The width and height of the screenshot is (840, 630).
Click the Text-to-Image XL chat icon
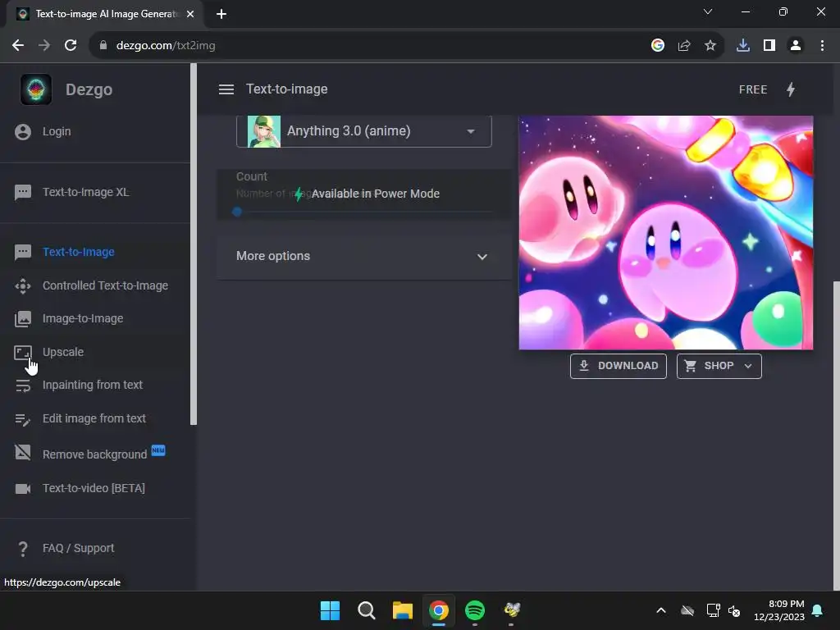coord(23,192)
